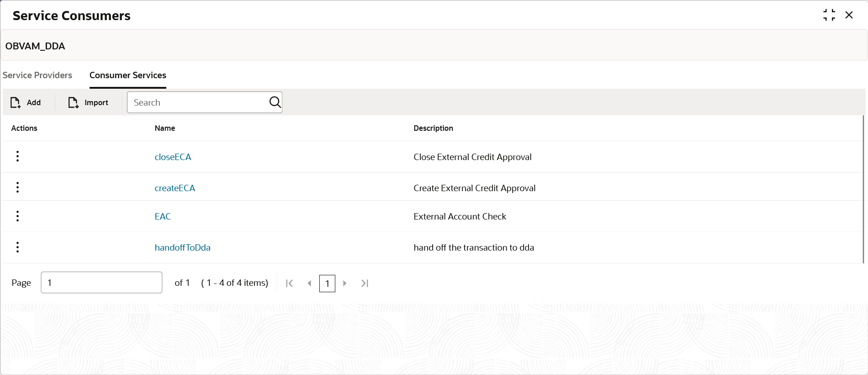The width and height of the screenshot is (868, 375).
Task: Click the search magnifier icon
Action: 275,102
